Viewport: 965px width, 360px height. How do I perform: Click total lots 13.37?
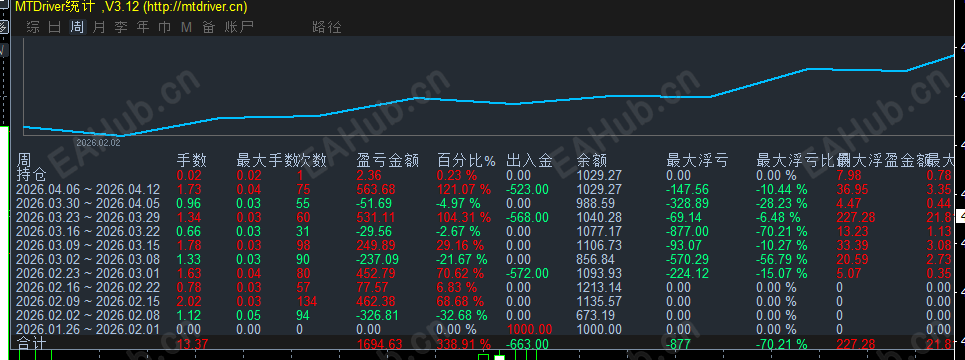tap(191, 343)
